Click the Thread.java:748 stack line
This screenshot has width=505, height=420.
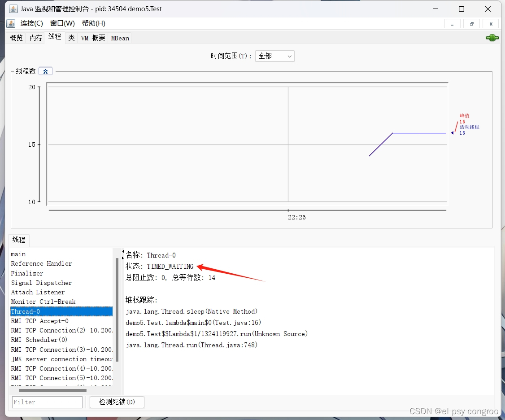click(x=192, y=345)
